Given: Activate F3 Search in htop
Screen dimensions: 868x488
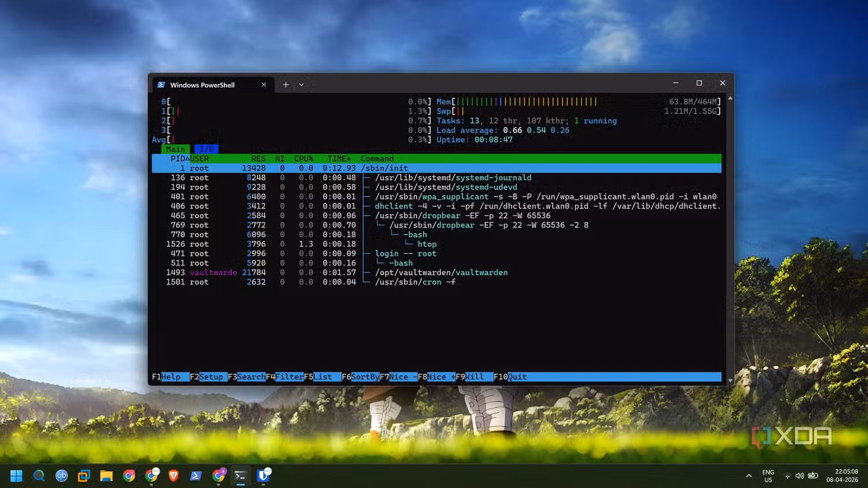Looking at the screenshot, I should point(247,377).
